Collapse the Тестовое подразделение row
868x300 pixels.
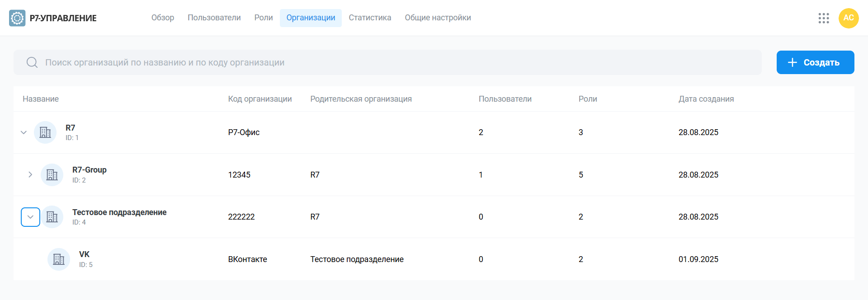click(30, 217)
